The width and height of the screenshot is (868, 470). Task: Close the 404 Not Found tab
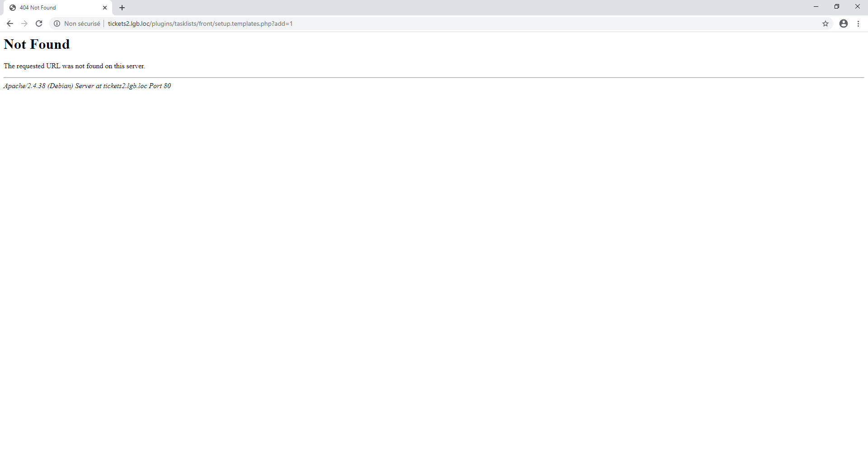(x=105, y=7)
